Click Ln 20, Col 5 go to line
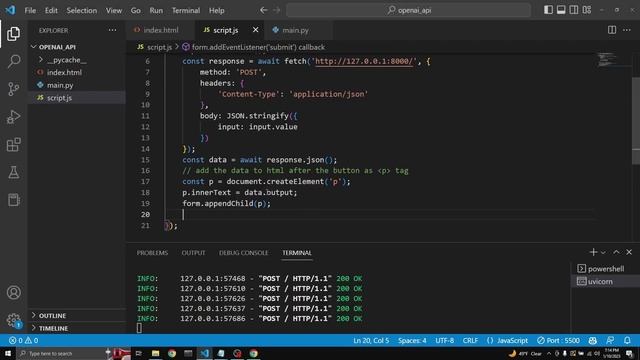The height and width of the screenshot is (360, 640). [371, 340]
